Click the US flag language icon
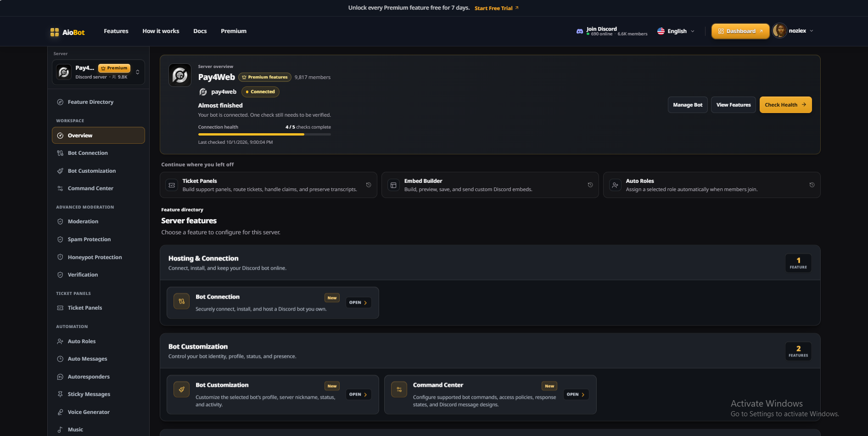Image resolution: width=868 pixels, height=436 pixels. pos(661,31)
